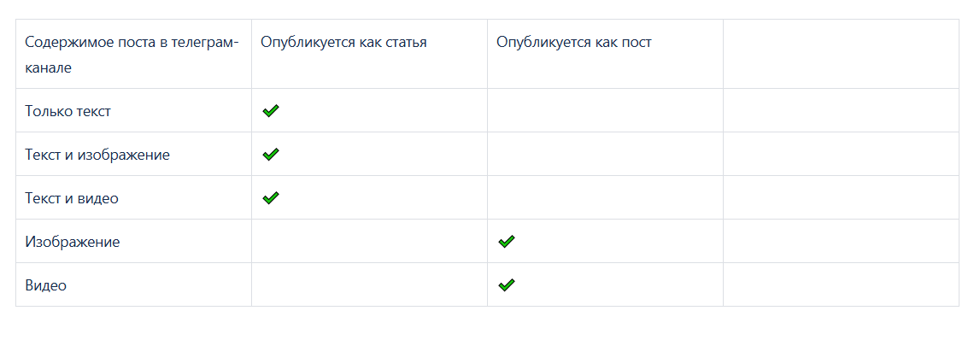The height and width of the screenshot is (340, 980).
Task: Click the blank last-column cell in the Видео row
Action: (x=841, y=284)
